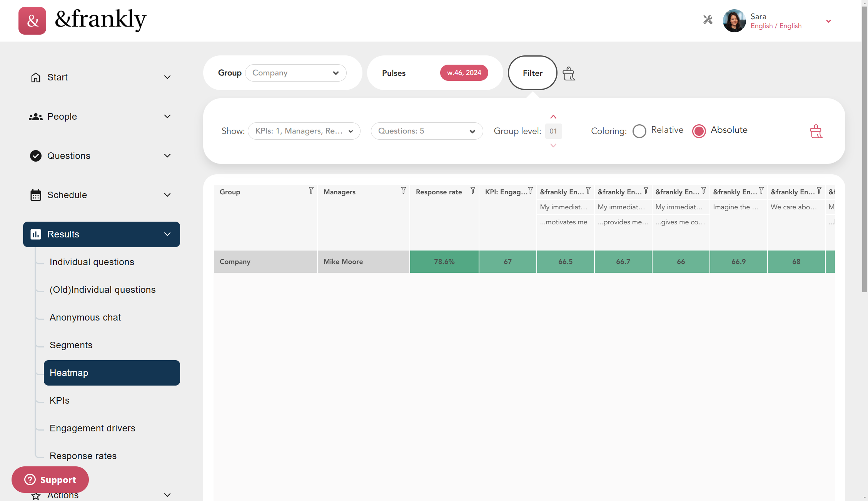The height and width of the screenshot is (501, 868).
Task: Click filter icon on Managers column
Action: [404, 191]
